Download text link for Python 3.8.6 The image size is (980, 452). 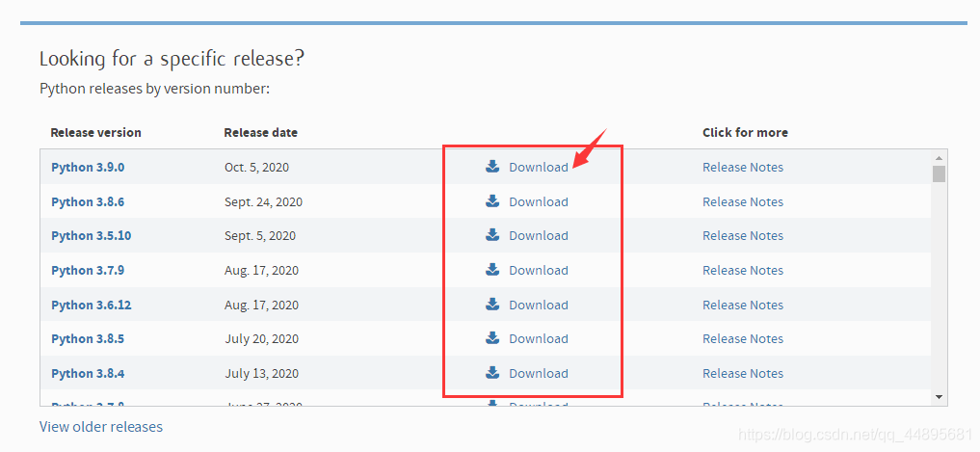(x=539, y=201)
